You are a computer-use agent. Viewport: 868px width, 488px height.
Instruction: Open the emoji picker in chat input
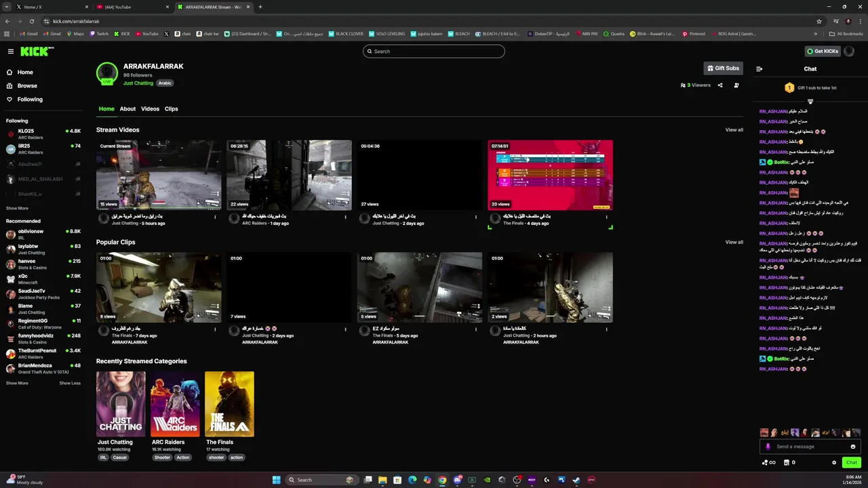pos(853,447)
